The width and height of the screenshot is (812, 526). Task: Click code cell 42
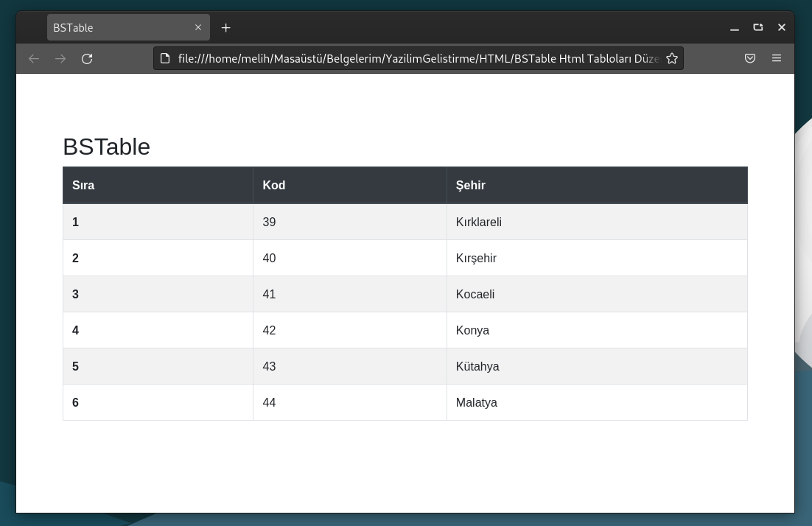coord(350,330)
